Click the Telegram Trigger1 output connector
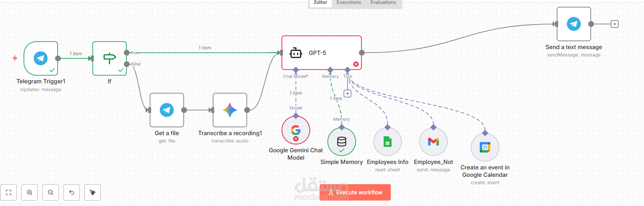 pyautogui.click(x=58, y=58)
